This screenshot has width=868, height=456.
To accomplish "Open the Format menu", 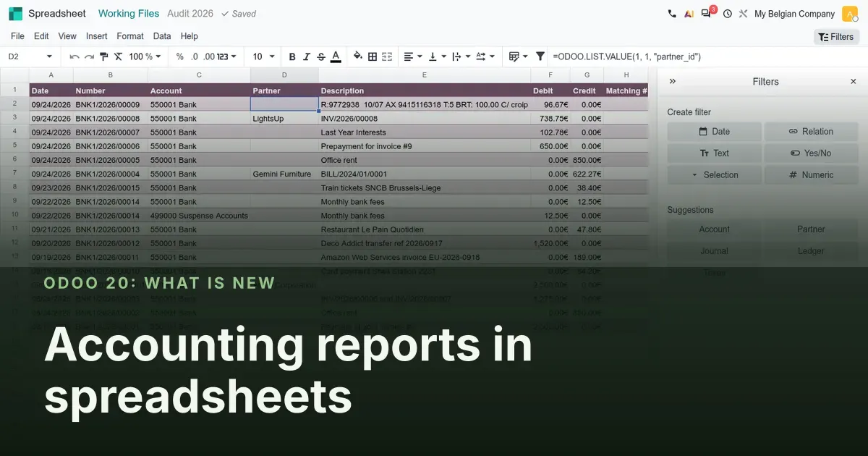I will [x=130, y=36].
